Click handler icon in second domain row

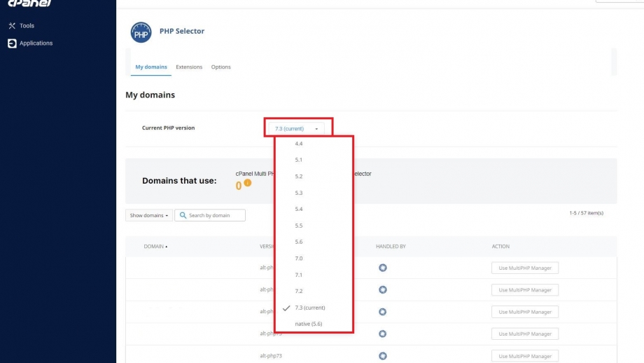(x=383, y=290)
